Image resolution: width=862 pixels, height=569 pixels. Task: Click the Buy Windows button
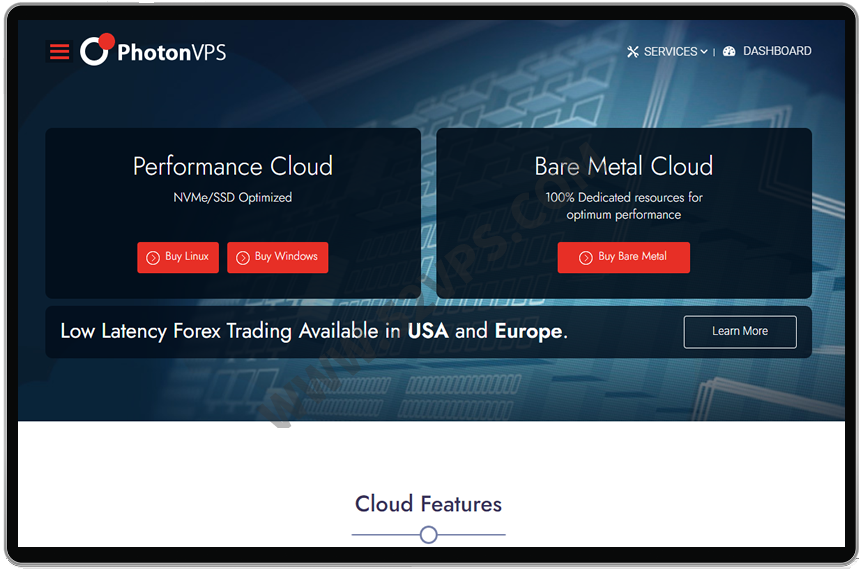[277, 257]
